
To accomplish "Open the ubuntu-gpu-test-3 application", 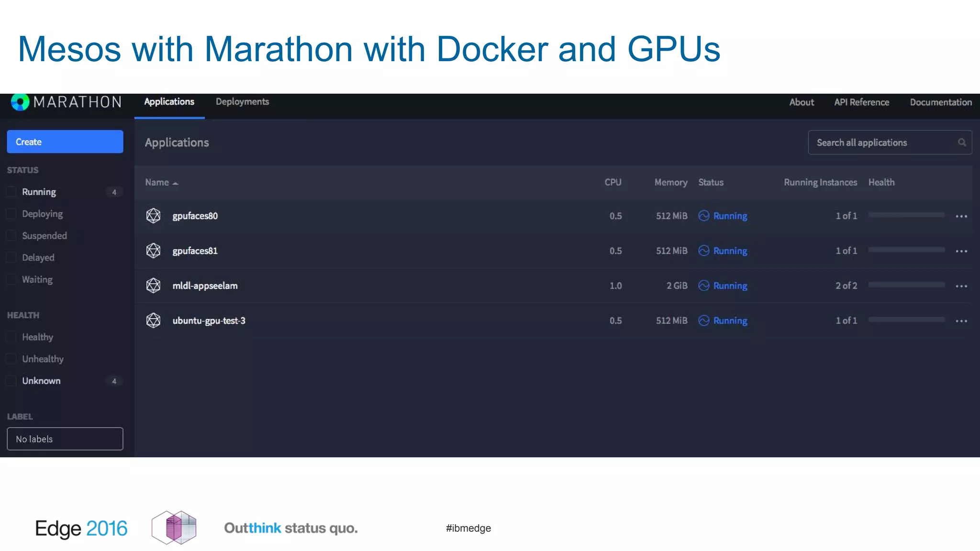I will point(209,320).
